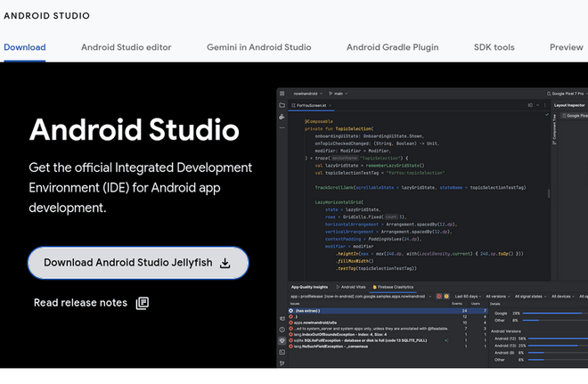588x384 pixels.
Task: Open the Gemini in Android Studio tab
Action: point(258,47)
